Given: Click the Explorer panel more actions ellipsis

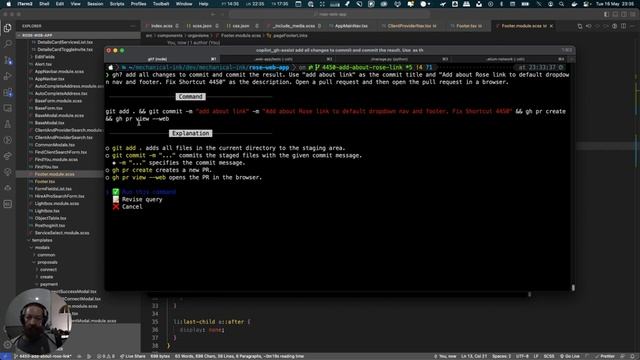Looking at the screenshot, I should (133, 26).
